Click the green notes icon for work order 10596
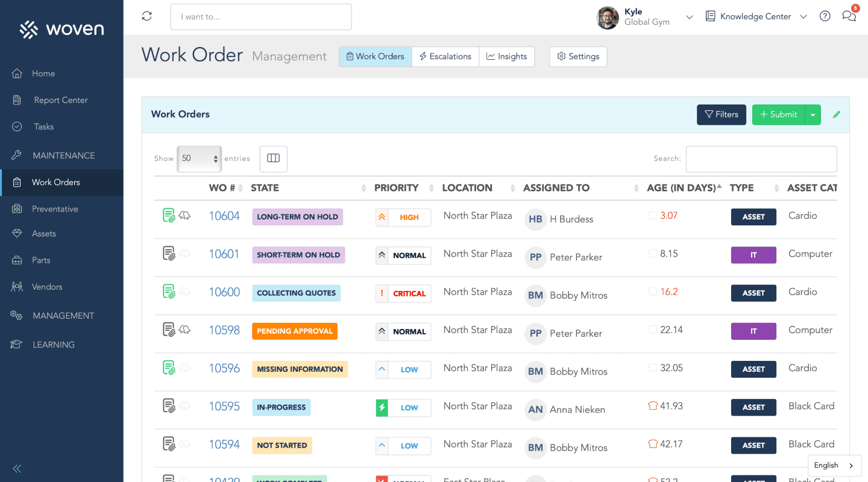 point(169,368)
